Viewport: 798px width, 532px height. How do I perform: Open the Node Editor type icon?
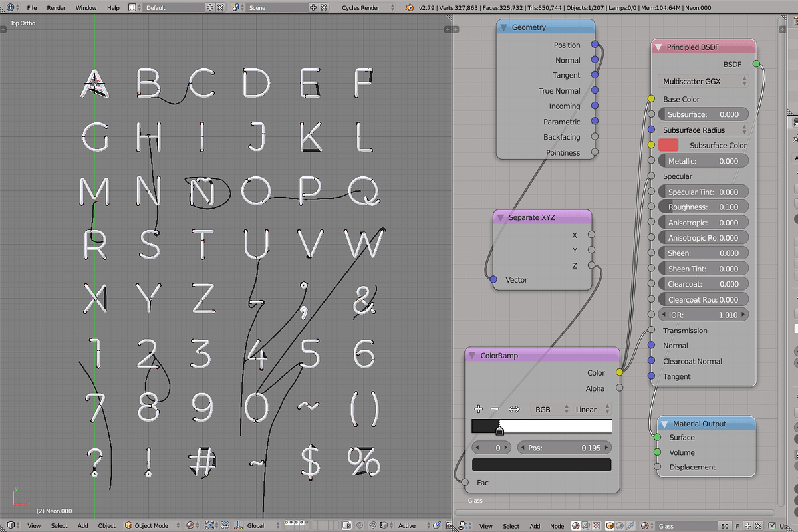464,525
